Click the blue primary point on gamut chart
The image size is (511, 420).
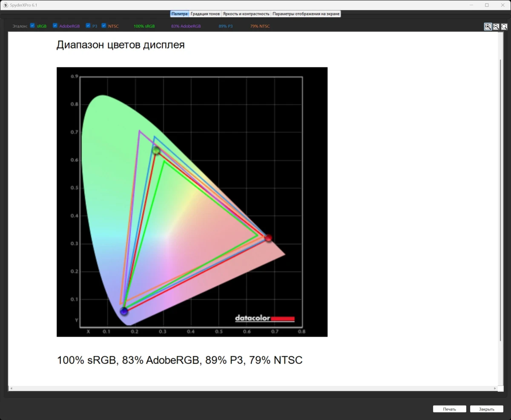tap(124, 311)
